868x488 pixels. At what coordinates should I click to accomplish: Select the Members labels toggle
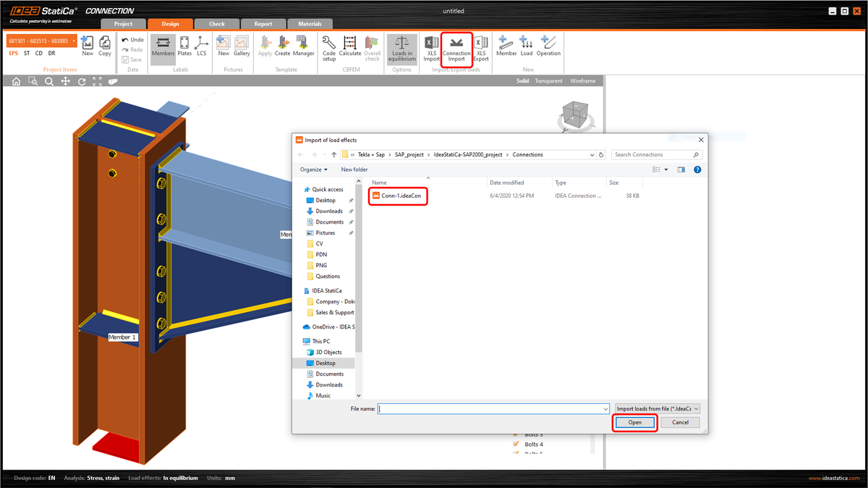[x=163, y=47]
